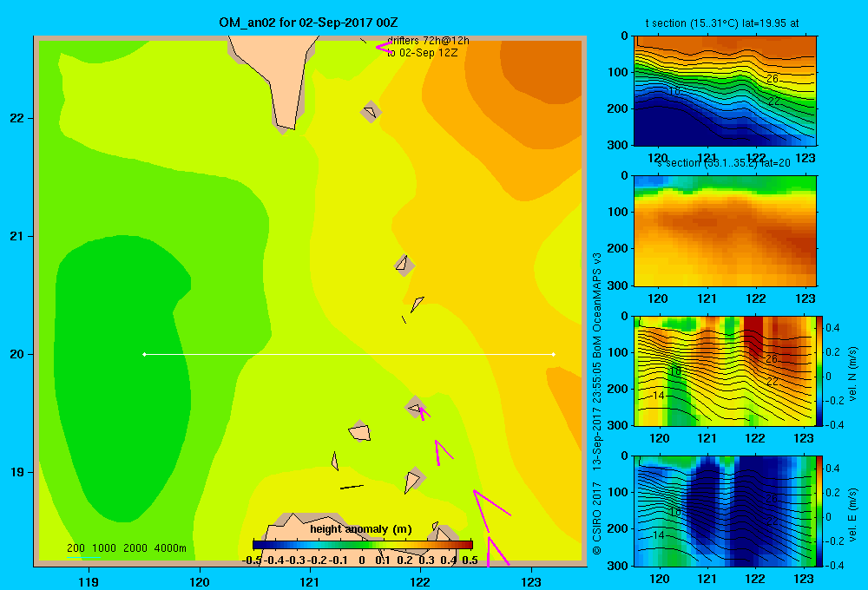This screenshot has width=868, height=590.
Task: Click longitude label 121 below main map
Action: (310, 581)
